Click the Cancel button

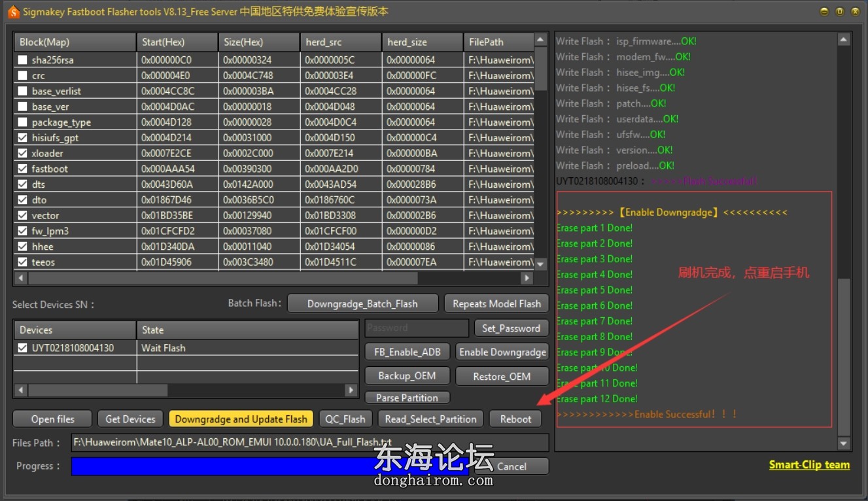point(512,466)
